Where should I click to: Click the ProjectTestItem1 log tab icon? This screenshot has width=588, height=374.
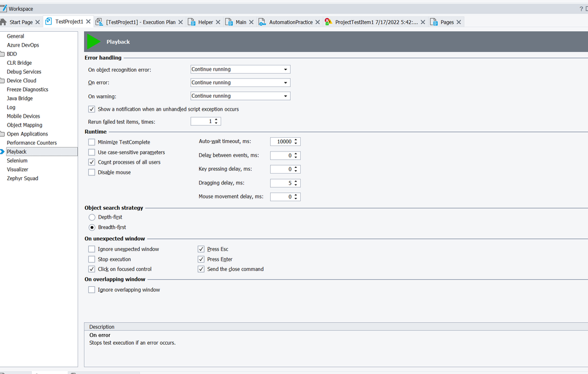tap(328, 22)
